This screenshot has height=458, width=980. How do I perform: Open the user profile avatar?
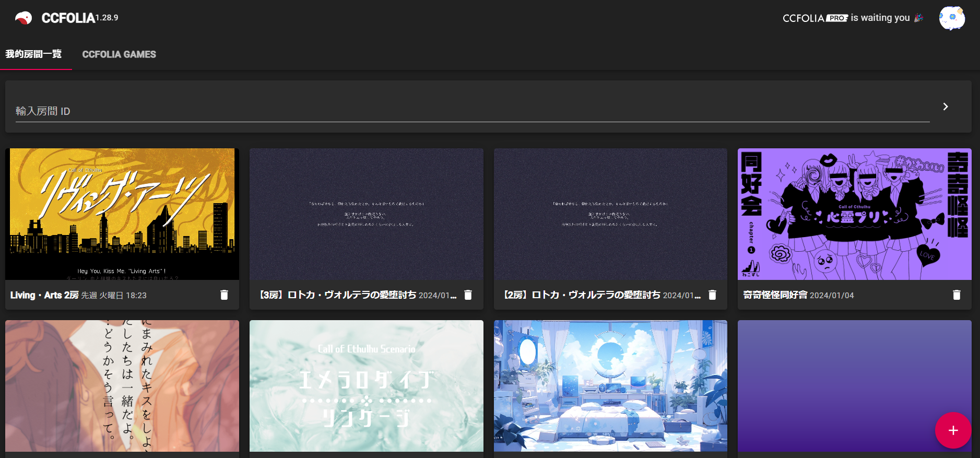pyautogui.click(x=952, y=18)
